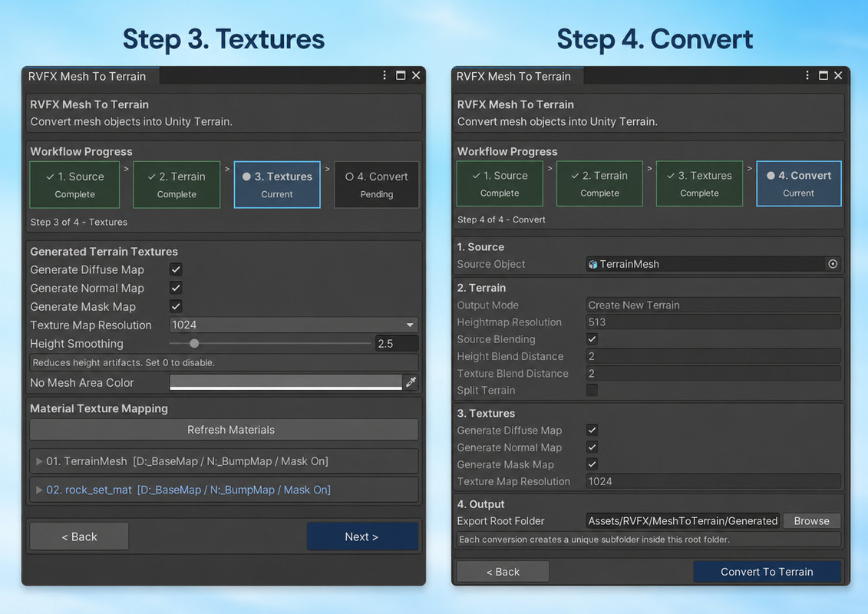Open kebab menu in Step 4 window
Screen dimensions: 868x614
tap(807, 75)
